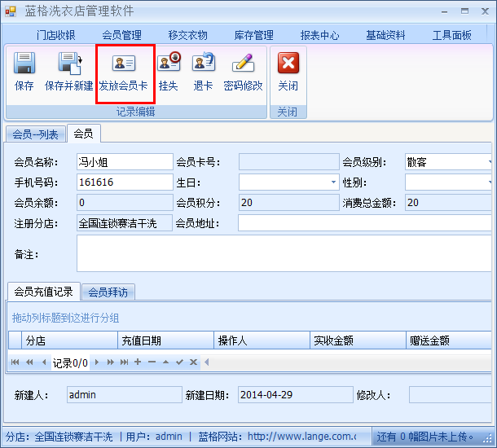Click the 记录0/0 record counter text
The image size is (497, 448).
click(x=70, y=362)
